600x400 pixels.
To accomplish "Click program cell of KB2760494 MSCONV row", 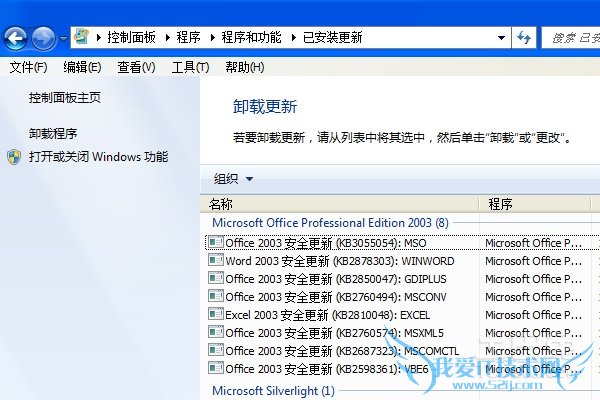I will coord(533,297).
